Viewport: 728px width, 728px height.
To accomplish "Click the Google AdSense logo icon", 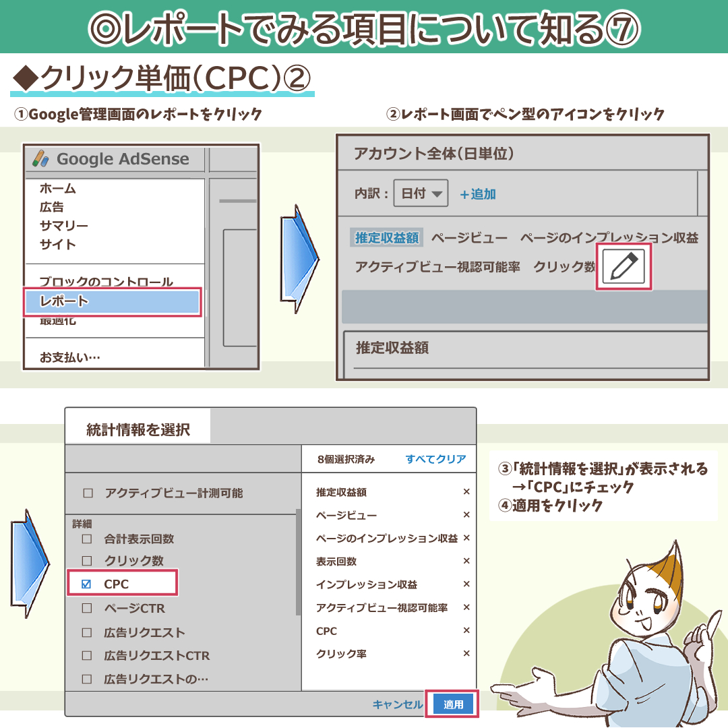I will tap(41, 159).
